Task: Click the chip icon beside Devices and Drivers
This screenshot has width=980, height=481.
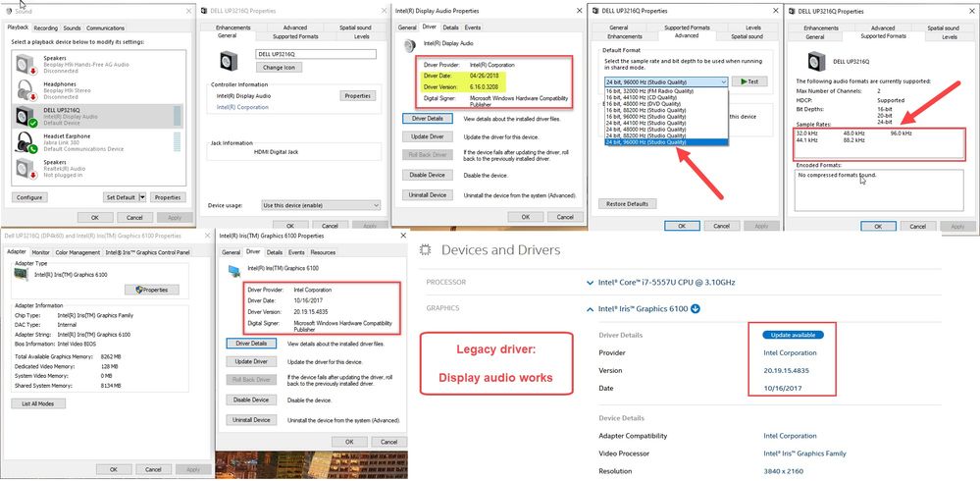Action: coord(426,250)
